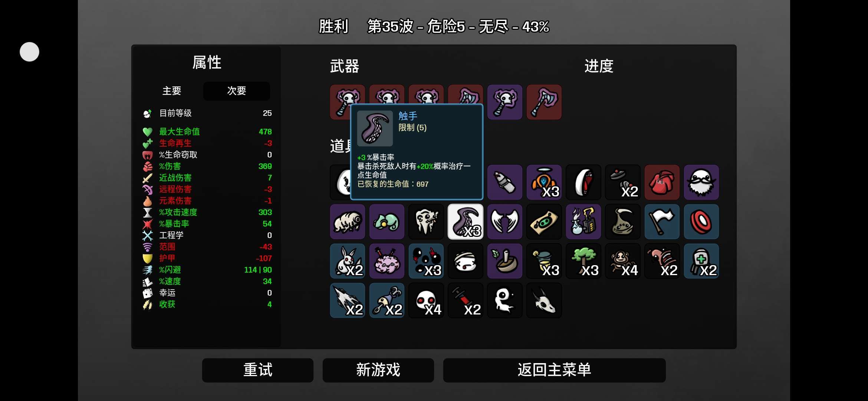
Task: Tap the white floating circle button
Action: click(x=29, y=52)
